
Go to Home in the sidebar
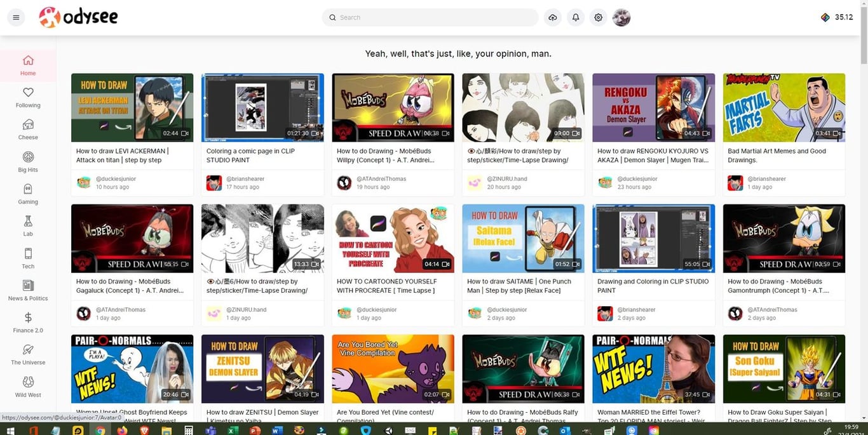pos(28,65)
